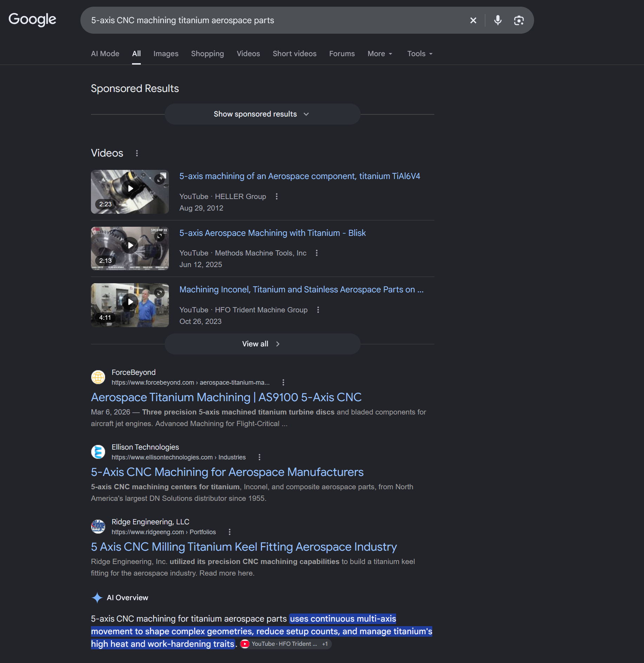The width and height of the screenshot is (644, 663).
Task: Open 5-Axis CNC Machining for Aerospace Manufacturers
Action: (x=227, y=472)
